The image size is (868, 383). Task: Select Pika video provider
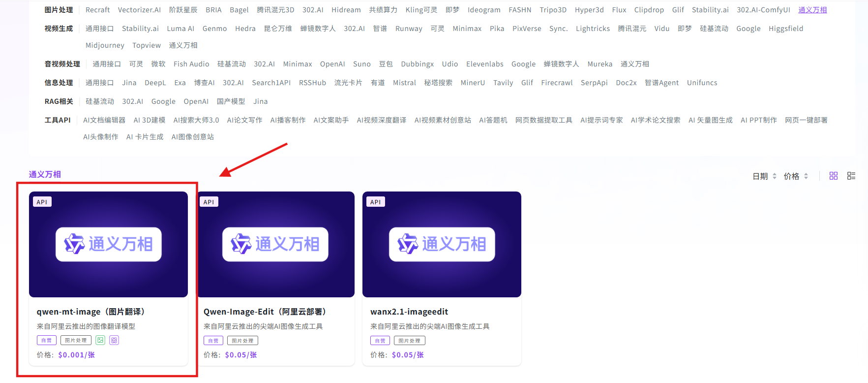coord(497,29)
